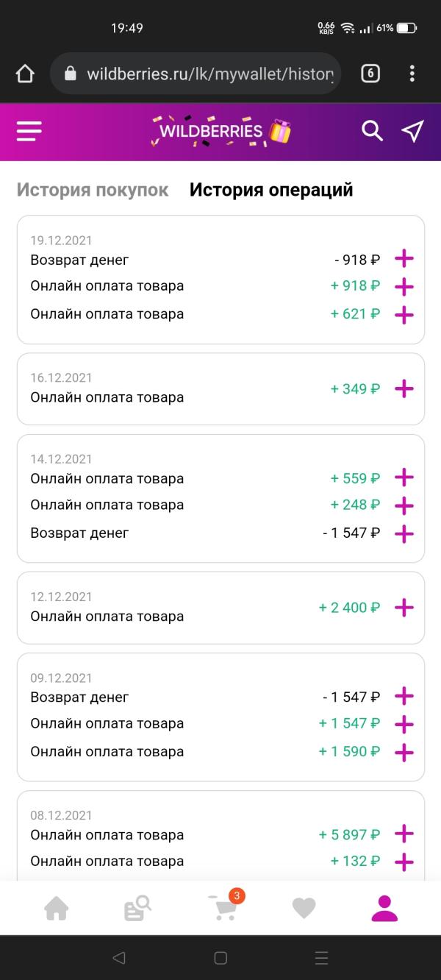
Task: Select the История операций tab
Action: [x=271, y=190]
